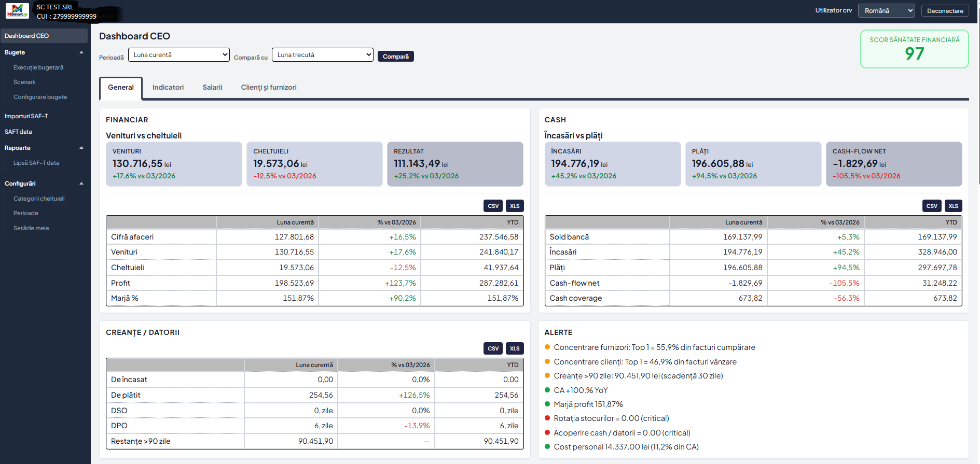Click the MSmart logo icon

click(x=17, y=11)
